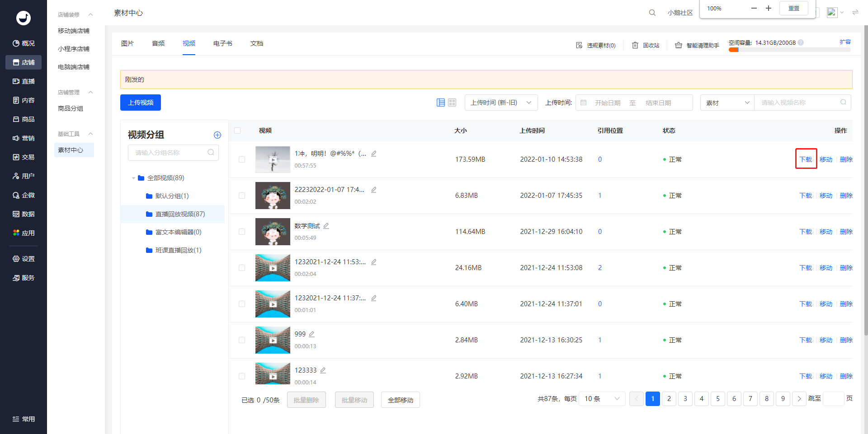Select checkbox for the 173.59MB video row

[242, 159]
